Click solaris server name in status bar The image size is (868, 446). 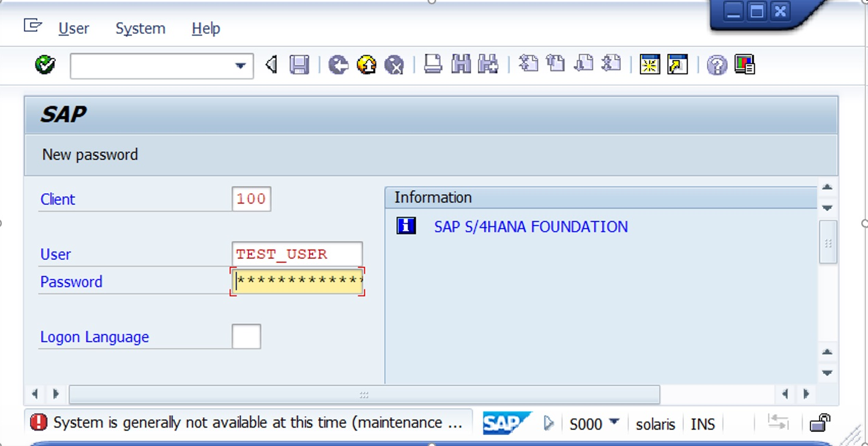pos(655,424)
